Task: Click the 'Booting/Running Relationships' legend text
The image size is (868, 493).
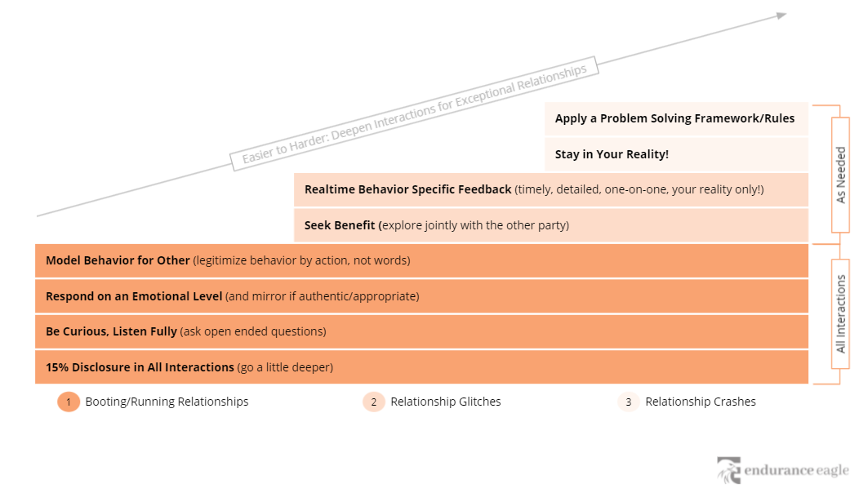Action: click(x=167, y=402)
